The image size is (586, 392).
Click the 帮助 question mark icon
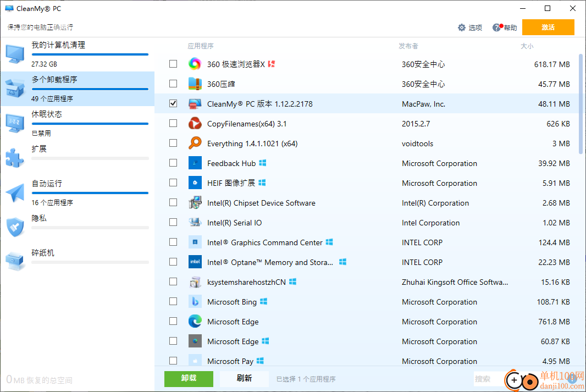click(x=496, y=27)
